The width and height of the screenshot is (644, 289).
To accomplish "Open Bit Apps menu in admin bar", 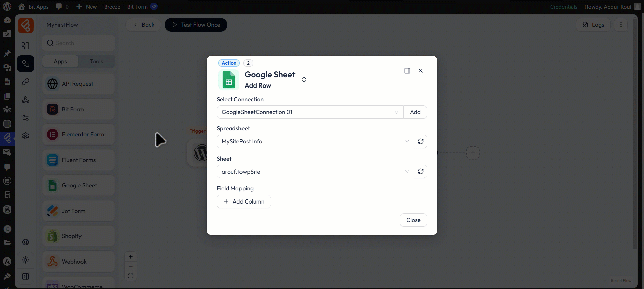I will point(34,7).
